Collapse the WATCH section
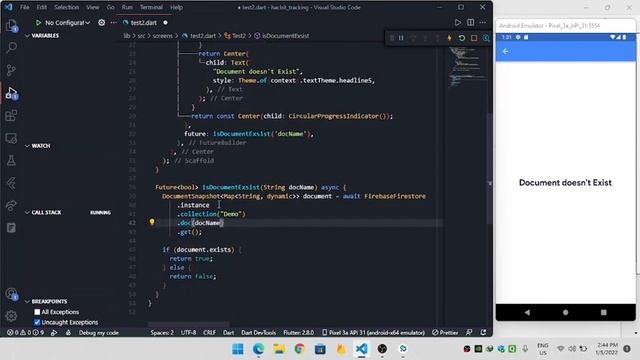 [x=38, y=146]
